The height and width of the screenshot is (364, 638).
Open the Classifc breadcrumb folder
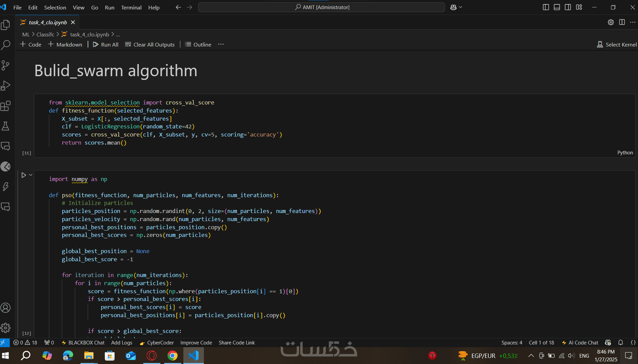coord(45,35)
